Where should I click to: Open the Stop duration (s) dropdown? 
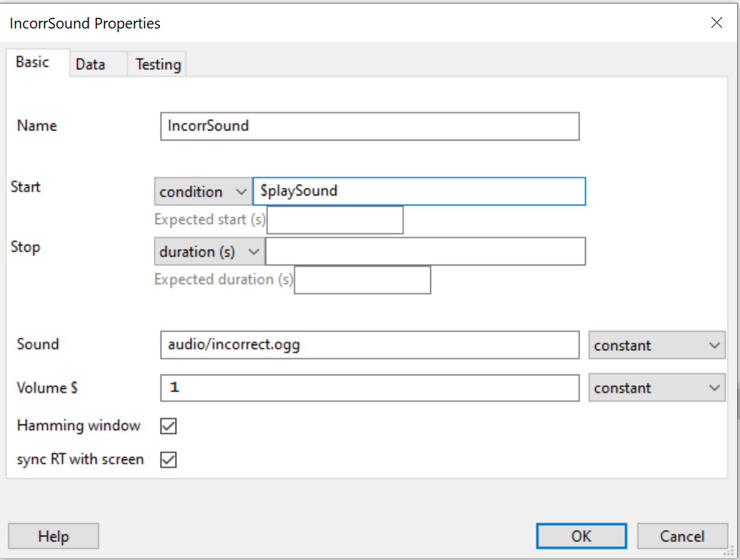pyautogui.click(x=209, y=252)
